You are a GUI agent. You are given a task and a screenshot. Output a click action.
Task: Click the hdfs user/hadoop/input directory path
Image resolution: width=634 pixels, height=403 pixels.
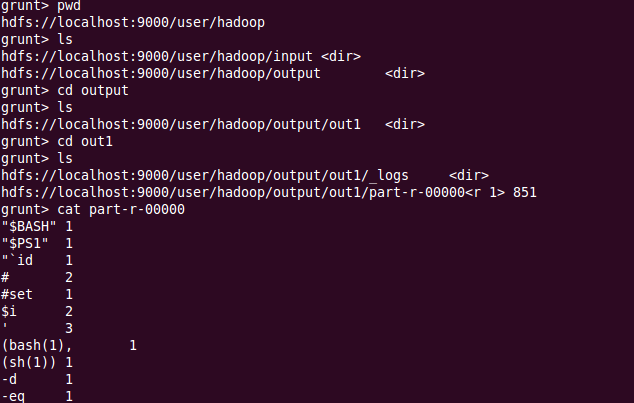pos(158,55)
